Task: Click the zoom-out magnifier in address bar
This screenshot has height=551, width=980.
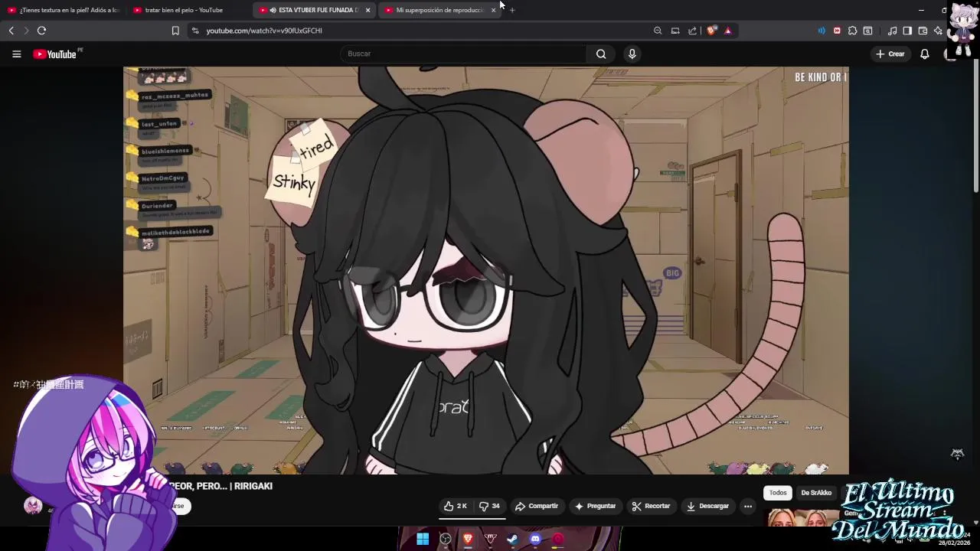Action: [658, 31]
